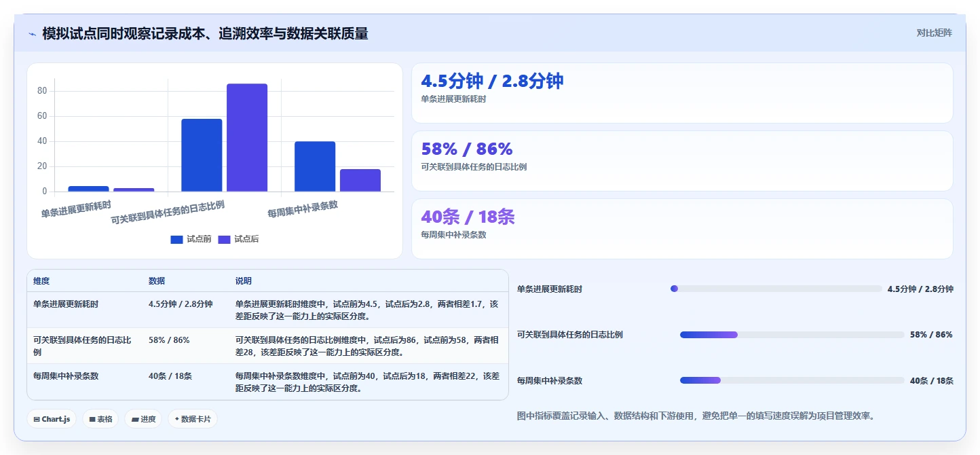Click the description mentioning 两者相差28
Viewport: 980px width, 455px height.
click(367, 346)
